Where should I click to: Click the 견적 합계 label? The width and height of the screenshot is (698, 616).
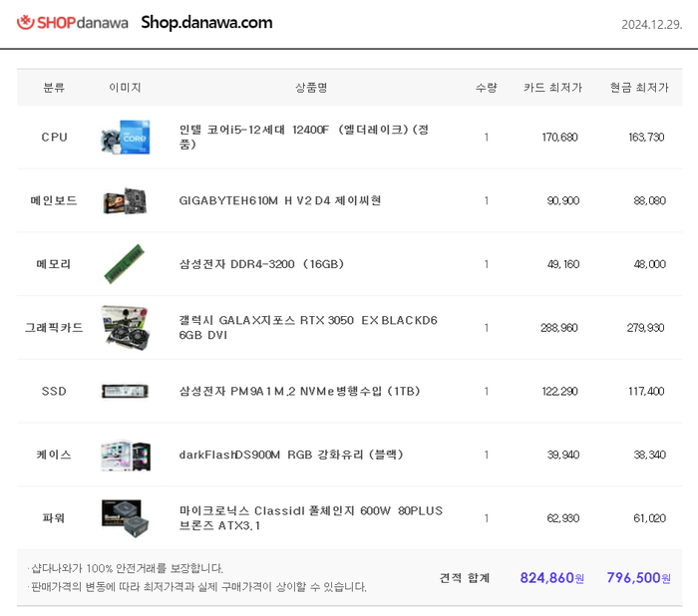[465, 578]
